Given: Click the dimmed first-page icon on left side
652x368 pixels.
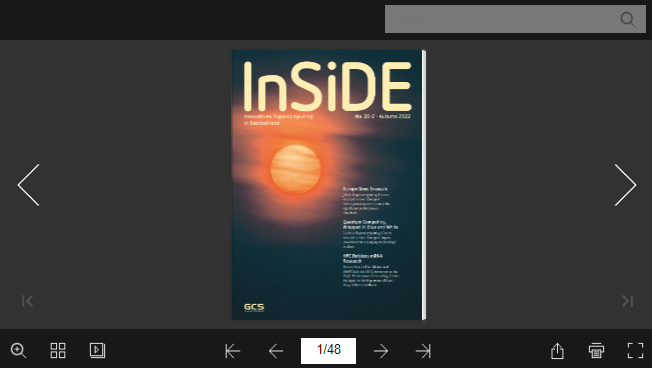Looking at the screenshot, I should (27, 301).
